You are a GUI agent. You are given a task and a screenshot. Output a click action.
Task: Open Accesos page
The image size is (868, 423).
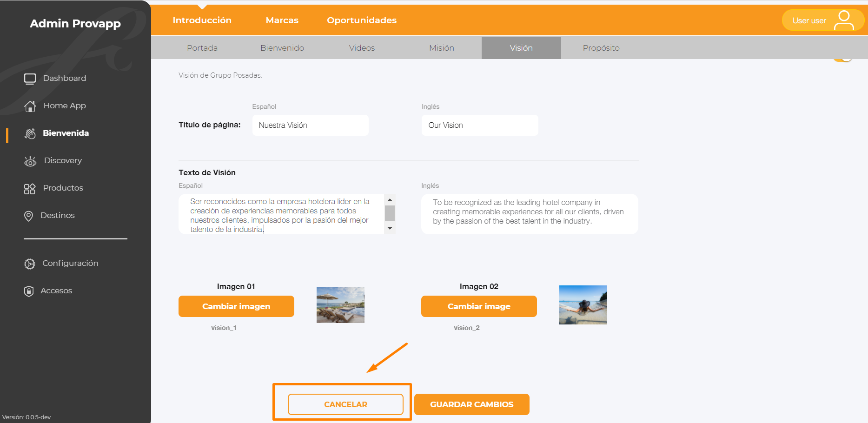pyautogui.click(x=56, y=291)
